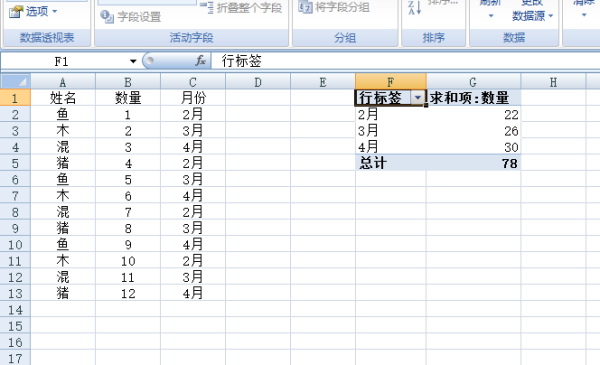This screenshot has height=365, width=600.
Task: Select row 14 header
Action: click(15, 310)
